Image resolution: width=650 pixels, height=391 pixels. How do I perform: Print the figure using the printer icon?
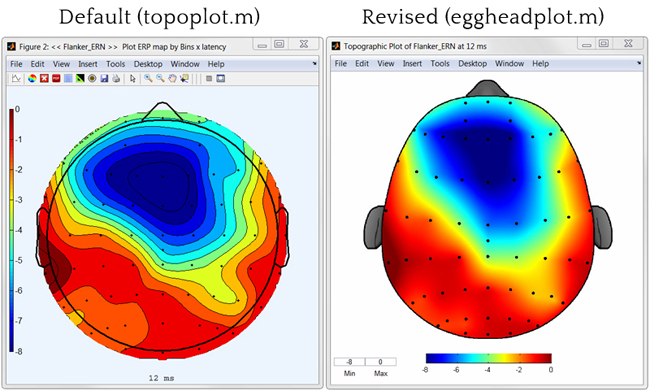pos(116,78)
